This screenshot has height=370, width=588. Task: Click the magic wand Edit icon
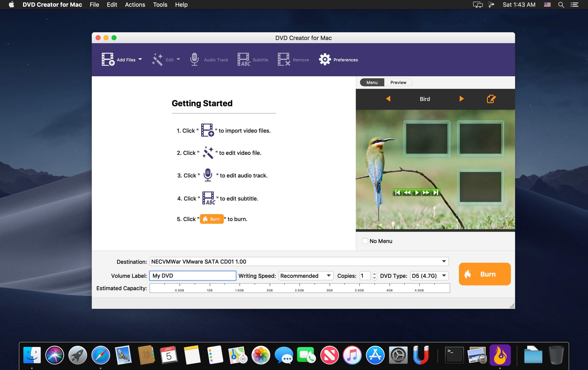tap(157, 59)
